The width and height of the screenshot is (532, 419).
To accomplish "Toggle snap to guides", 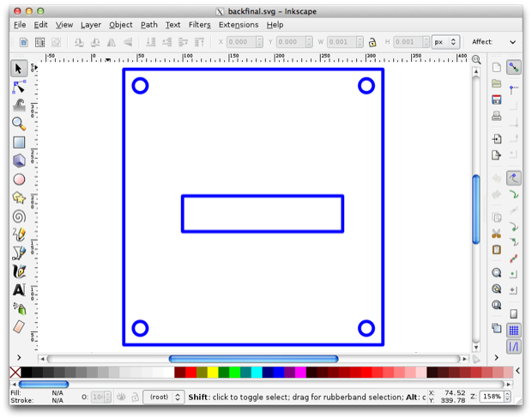I will pyautogui.click(x=514, y=346).
